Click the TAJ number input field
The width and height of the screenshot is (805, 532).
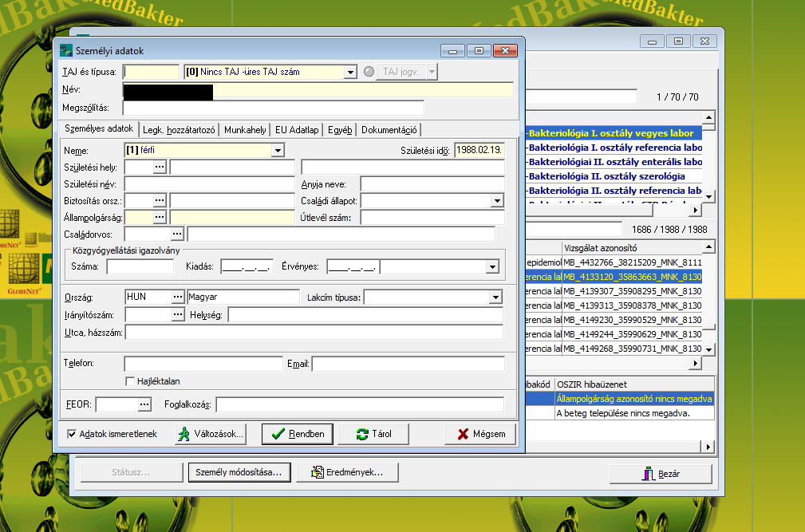151,72
